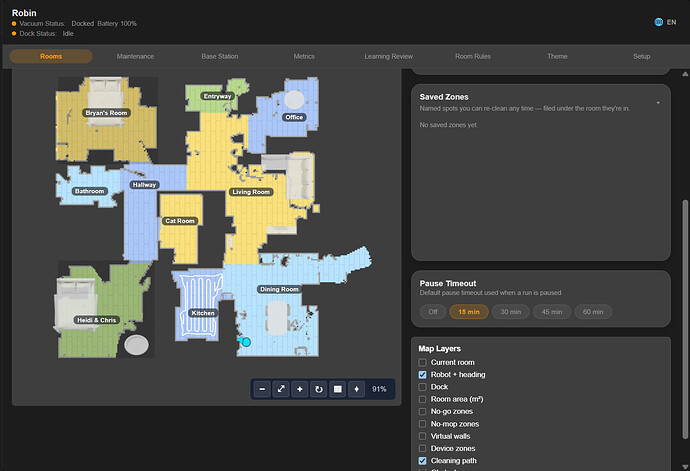The image size is (690, 471).
Task: Rotate the map with circular arrow icon
Action: click(x=319, y=389)
